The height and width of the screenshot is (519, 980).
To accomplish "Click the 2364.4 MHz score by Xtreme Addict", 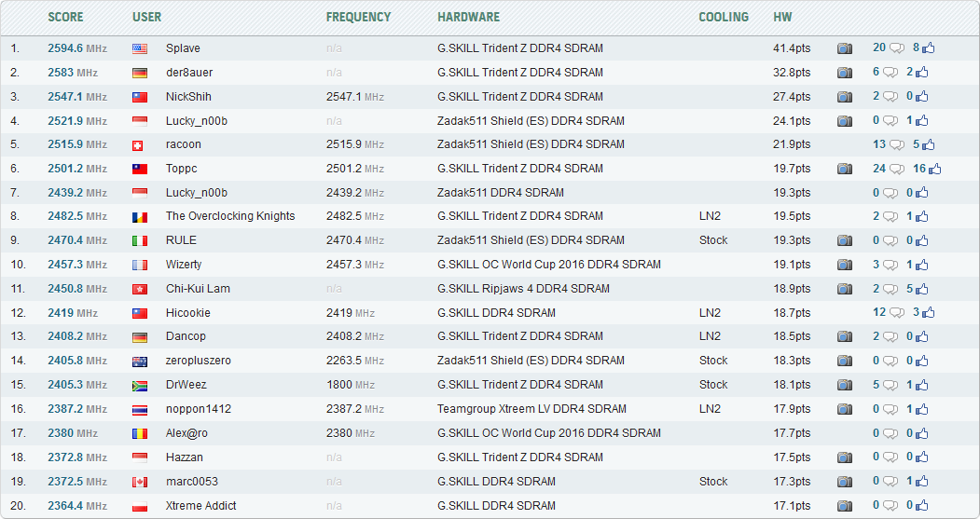I will 76,506.
